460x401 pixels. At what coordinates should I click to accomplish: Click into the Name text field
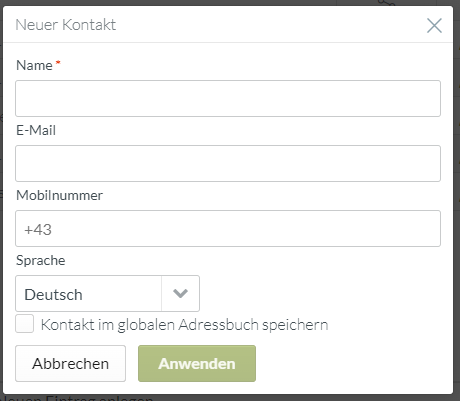click(x=228, y=98)
